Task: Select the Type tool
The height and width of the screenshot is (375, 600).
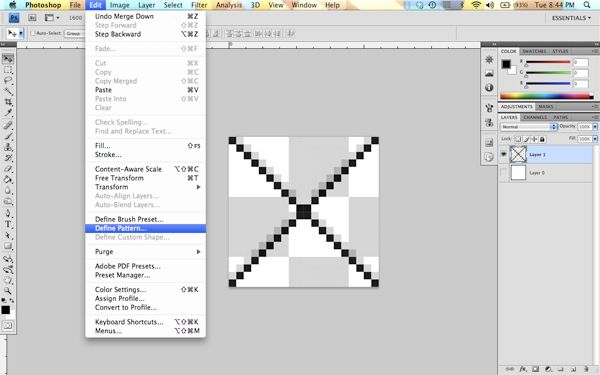Action: [x=8, y=225]
